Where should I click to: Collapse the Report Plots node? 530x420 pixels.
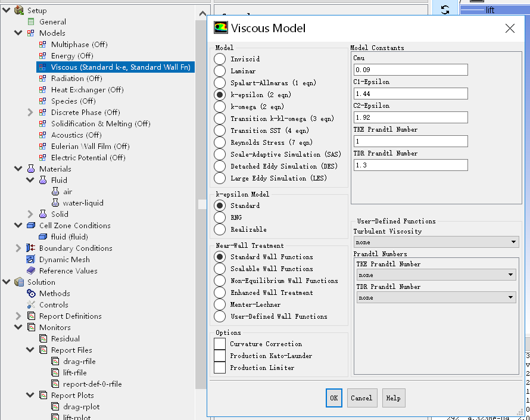30,395
